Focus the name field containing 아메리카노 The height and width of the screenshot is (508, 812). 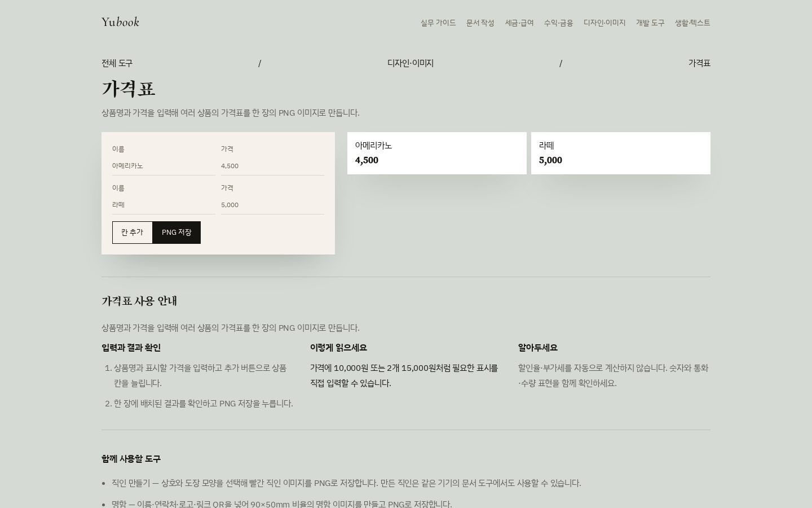(164, 166)
